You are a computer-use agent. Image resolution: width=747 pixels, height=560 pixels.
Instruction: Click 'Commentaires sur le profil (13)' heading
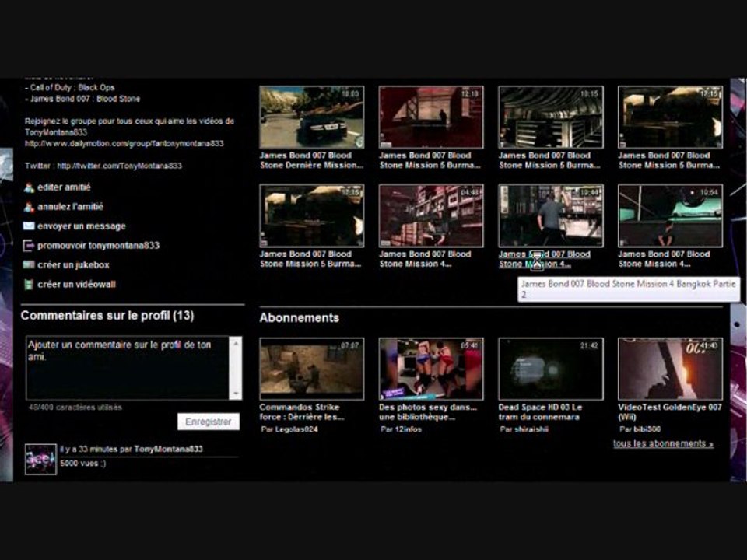107,315
